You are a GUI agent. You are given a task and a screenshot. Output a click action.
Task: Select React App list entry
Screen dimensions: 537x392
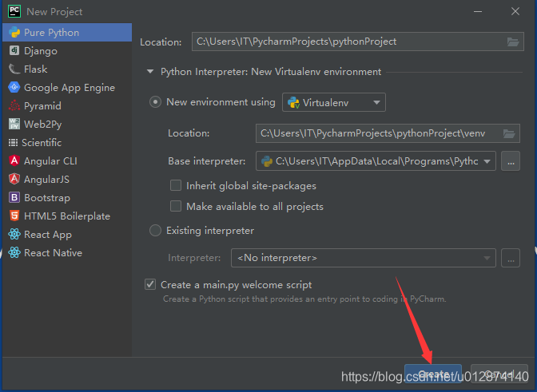click(x=67, y=234)
